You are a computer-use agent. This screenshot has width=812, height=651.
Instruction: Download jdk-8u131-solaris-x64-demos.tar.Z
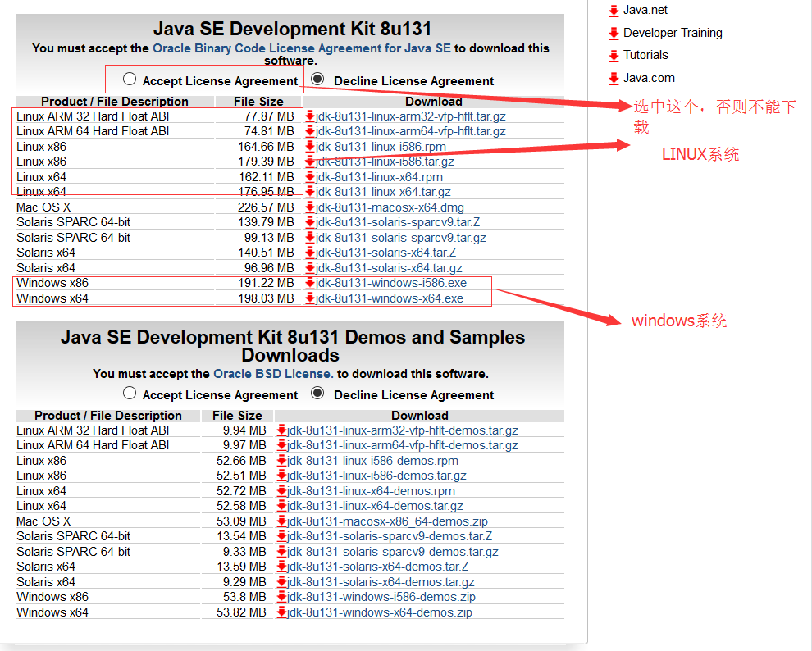[378, 567]
